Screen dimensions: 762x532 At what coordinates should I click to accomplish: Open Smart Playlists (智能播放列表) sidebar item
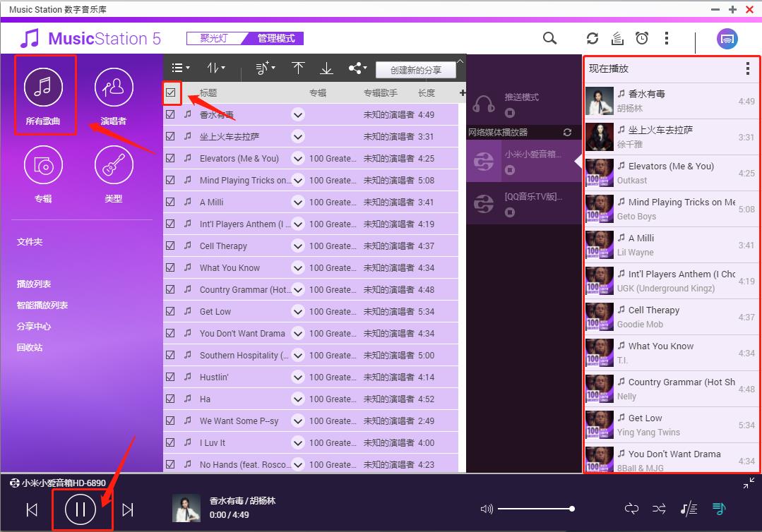tap(42, 306)
